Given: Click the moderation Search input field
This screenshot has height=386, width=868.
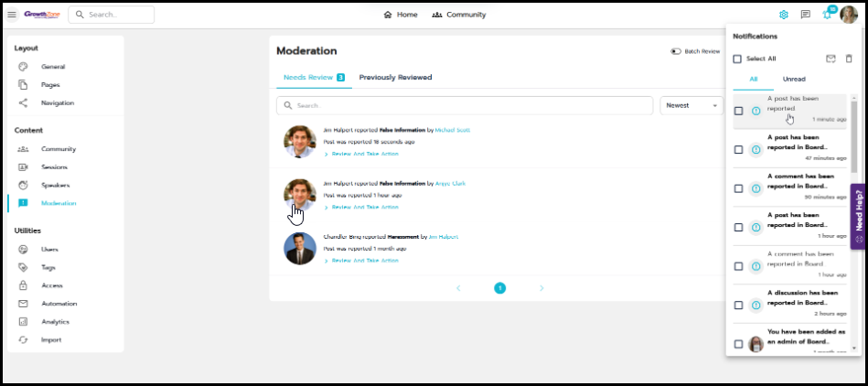Looking at the screenshot, I should 466,105.
